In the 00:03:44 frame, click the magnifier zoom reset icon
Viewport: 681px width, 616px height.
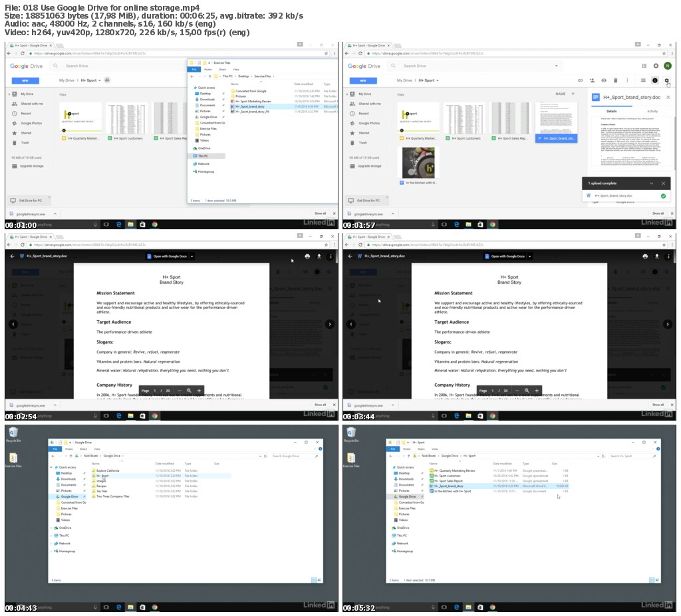coord(527,390)
